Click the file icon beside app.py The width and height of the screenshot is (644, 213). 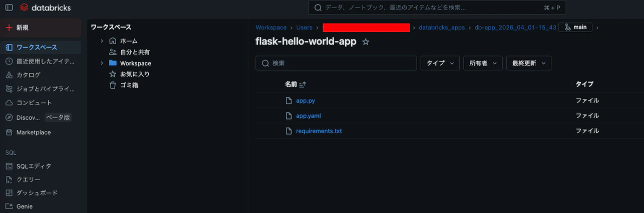(x=288, y=100)
